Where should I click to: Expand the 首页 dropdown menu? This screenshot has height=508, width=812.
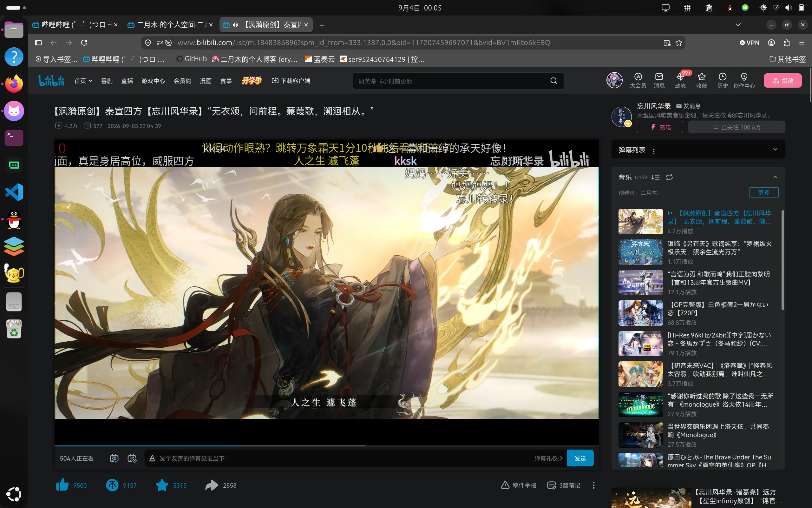(83, 81)
